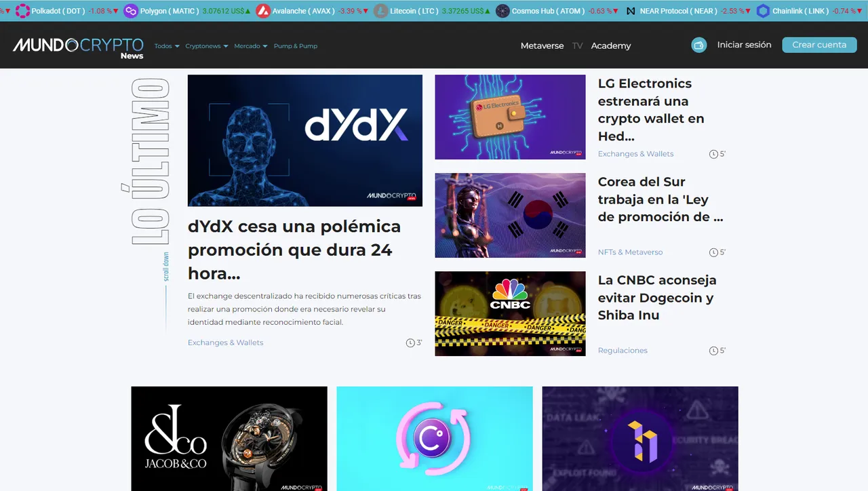
Task: Click the Polygon MATIC coin icon
Action: 130,11
